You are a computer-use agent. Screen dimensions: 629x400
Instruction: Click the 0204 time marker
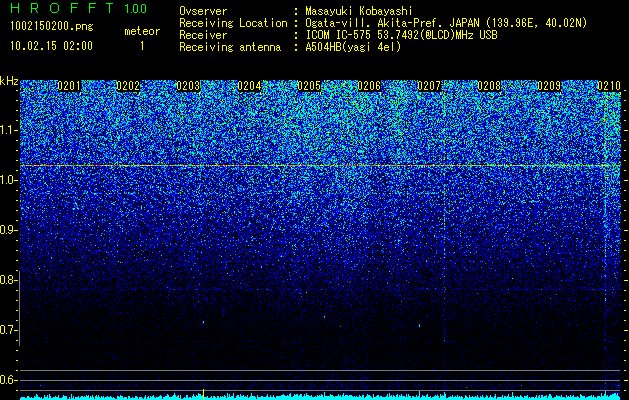(x=249, y=86)
